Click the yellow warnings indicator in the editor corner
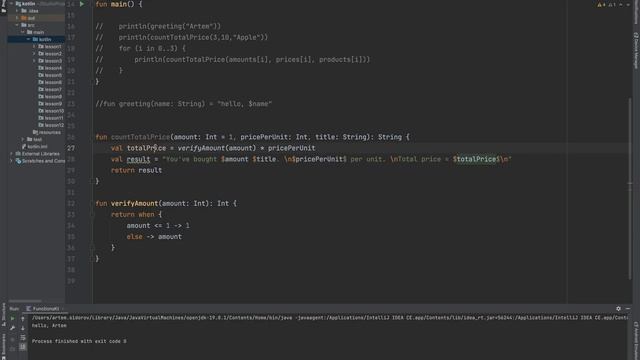This screenshot has height=360, width=640. (x=601, y=4)
